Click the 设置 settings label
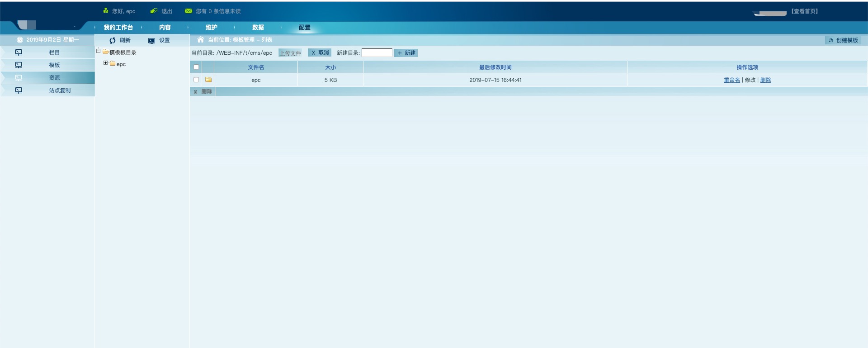The image size is (868, 348). click(165, 40)
